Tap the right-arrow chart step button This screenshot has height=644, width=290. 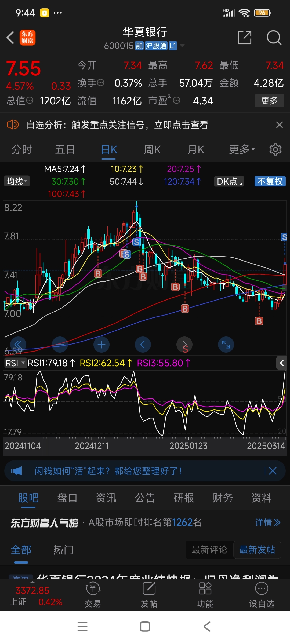tap(184, 345)
